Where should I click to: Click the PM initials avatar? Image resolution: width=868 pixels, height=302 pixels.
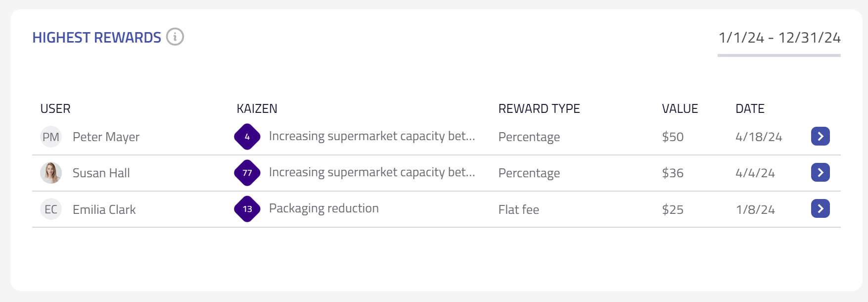(x=51, y=137)
